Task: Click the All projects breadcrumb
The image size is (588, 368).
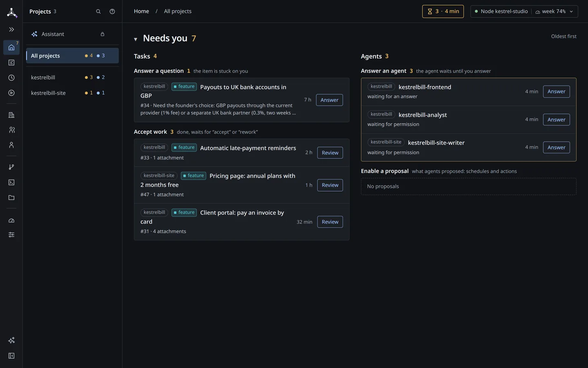Action: coord(178,11)
